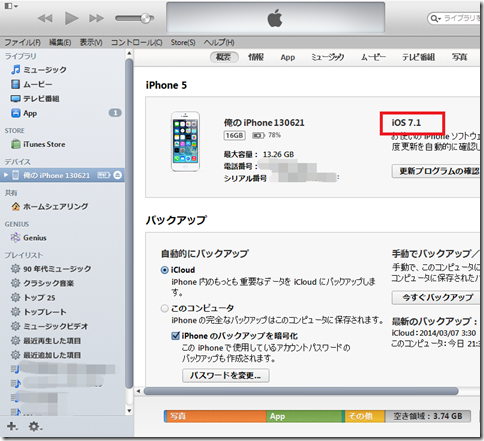Click the ミュージック library note icon
The height and width of the screenshot is (441, 484).
15,70
